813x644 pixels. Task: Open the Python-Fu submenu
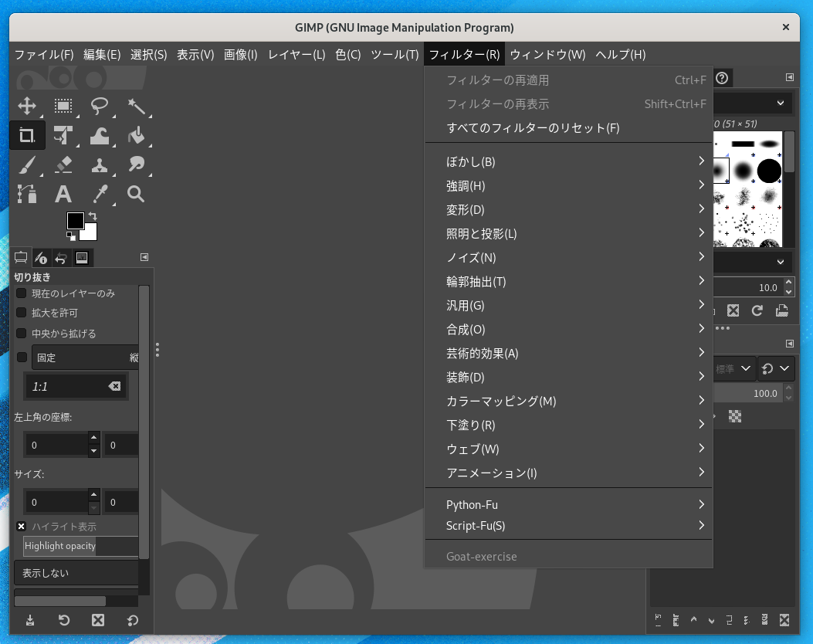point(568,504)
